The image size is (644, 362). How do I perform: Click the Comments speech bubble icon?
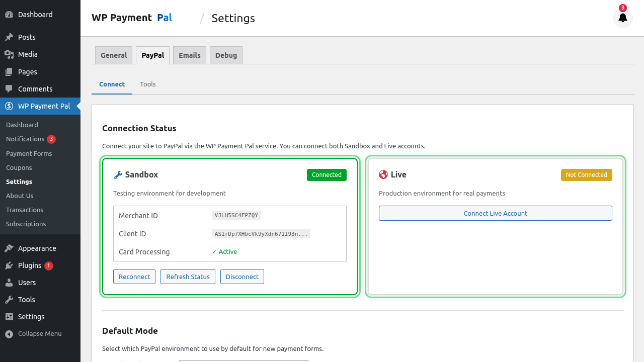point(9,89)
